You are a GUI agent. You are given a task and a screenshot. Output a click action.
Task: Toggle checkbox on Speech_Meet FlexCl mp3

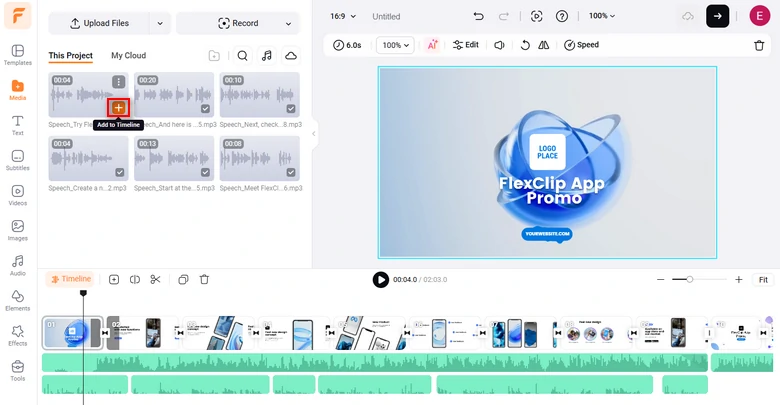point(291,172)
